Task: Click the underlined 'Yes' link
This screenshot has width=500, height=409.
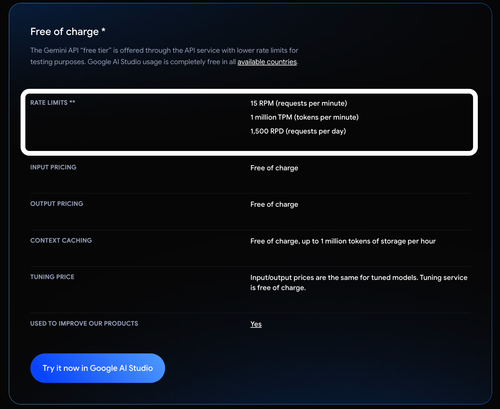Action: coord(256,324)
